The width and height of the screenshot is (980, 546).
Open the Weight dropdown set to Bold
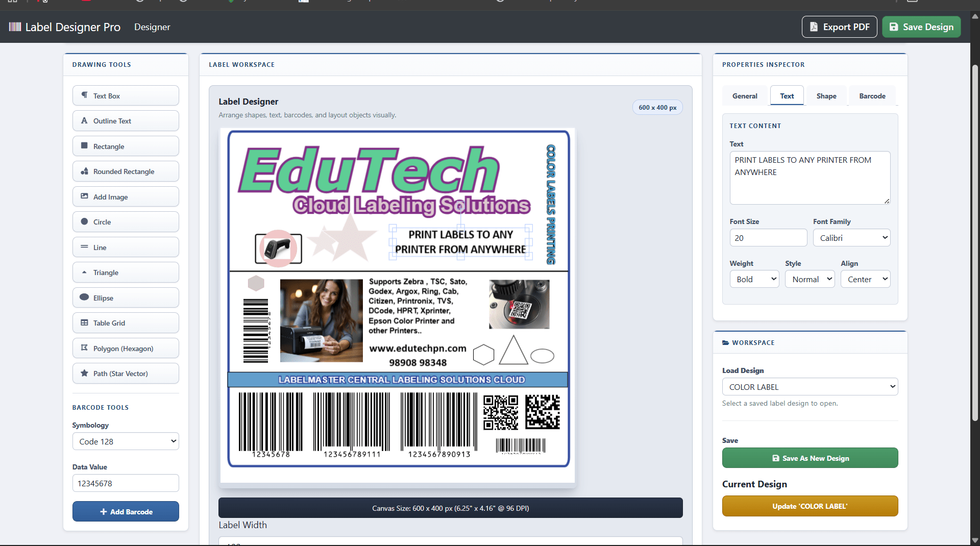754,279
